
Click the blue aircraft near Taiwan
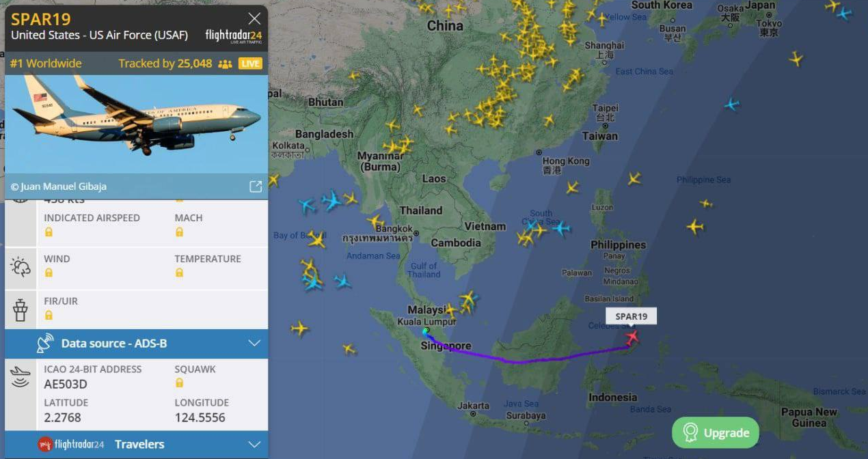point(732,105)
